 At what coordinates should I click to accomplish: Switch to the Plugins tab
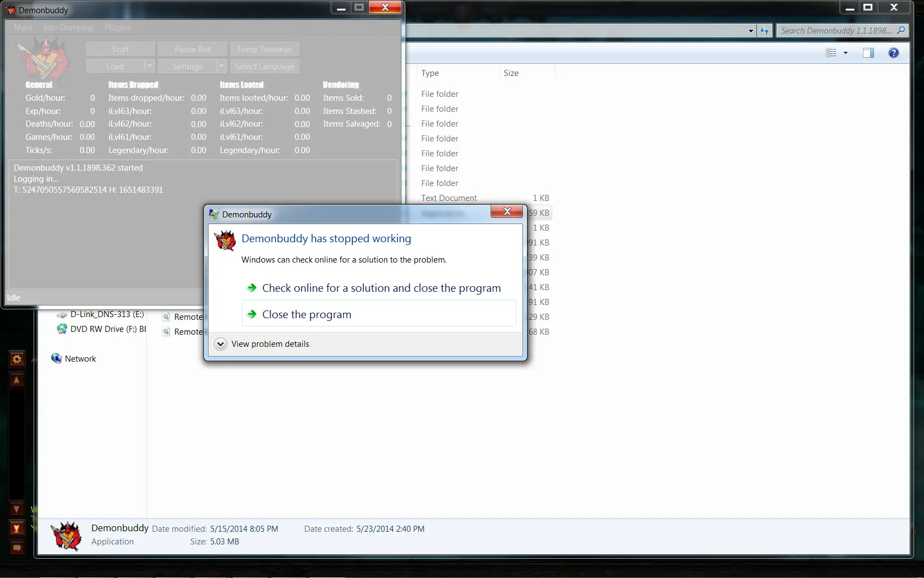pos(118,27)
